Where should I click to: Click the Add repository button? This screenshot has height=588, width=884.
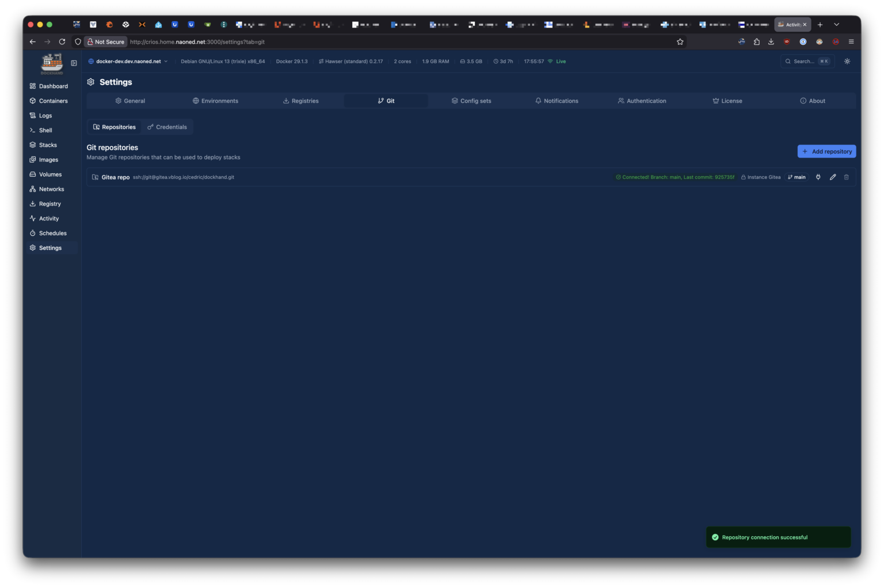click(x=826, y=151)
